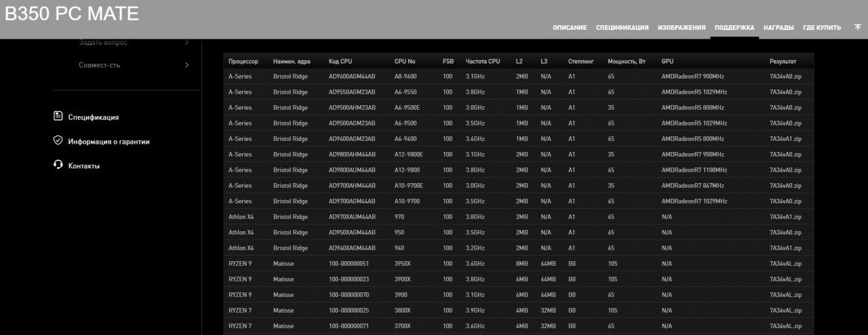Click the AMDRadeonR7 847MHz GPU cell

pos(693,186)
